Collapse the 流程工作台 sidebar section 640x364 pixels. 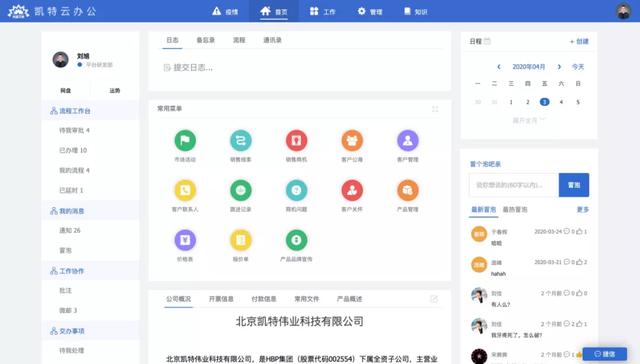pos(90,111)
